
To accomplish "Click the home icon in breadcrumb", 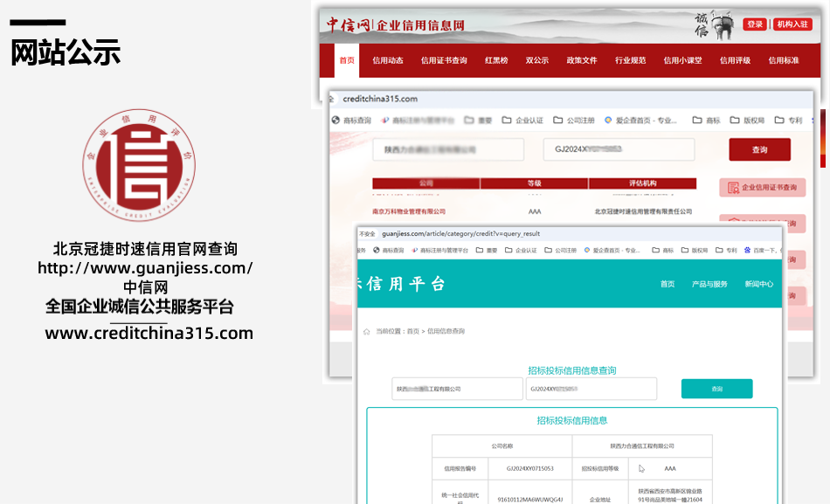I will (367, 332).
